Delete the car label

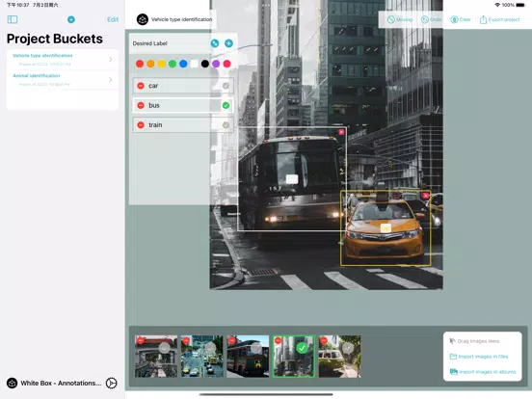pos(141,86)
